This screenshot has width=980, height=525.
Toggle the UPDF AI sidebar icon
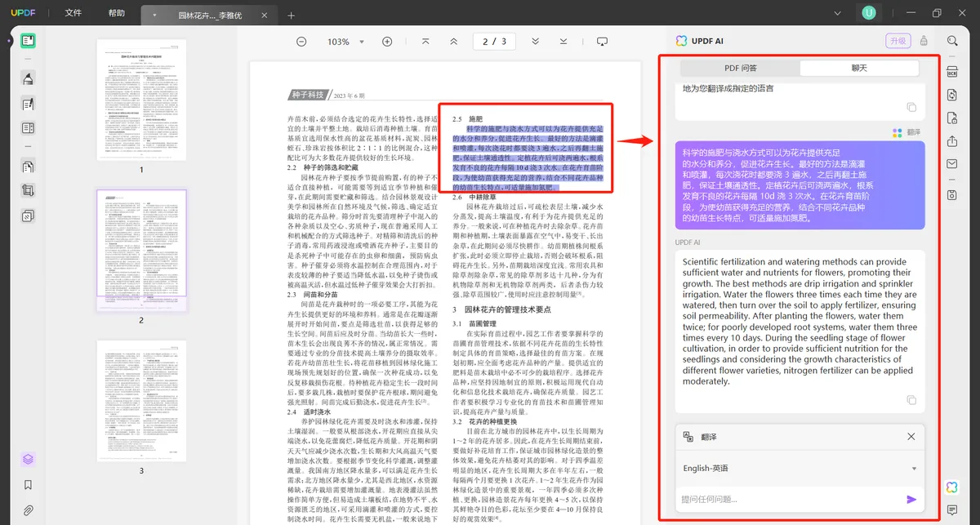coord(952,487)
